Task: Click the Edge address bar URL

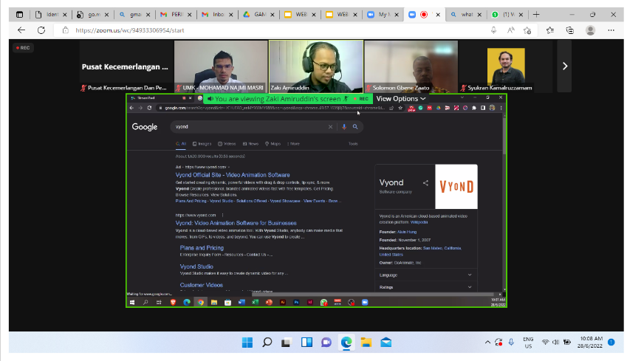Action: coord(130,30)
